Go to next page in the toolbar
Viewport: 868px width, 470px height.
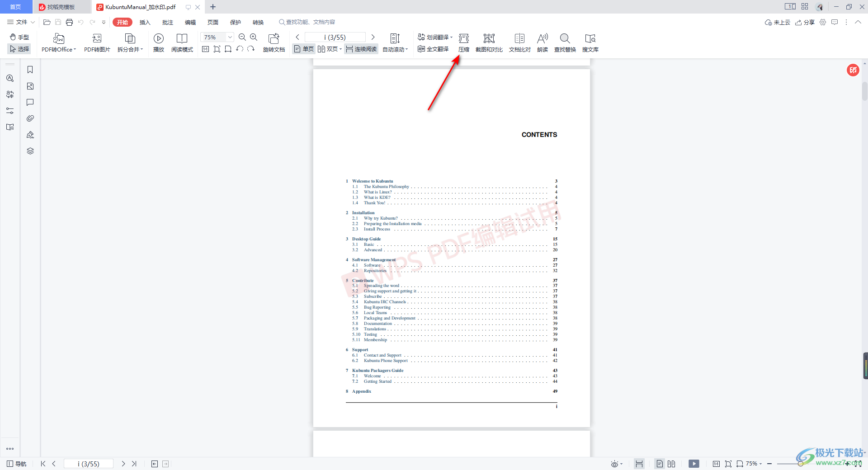[x=373, y=37]
